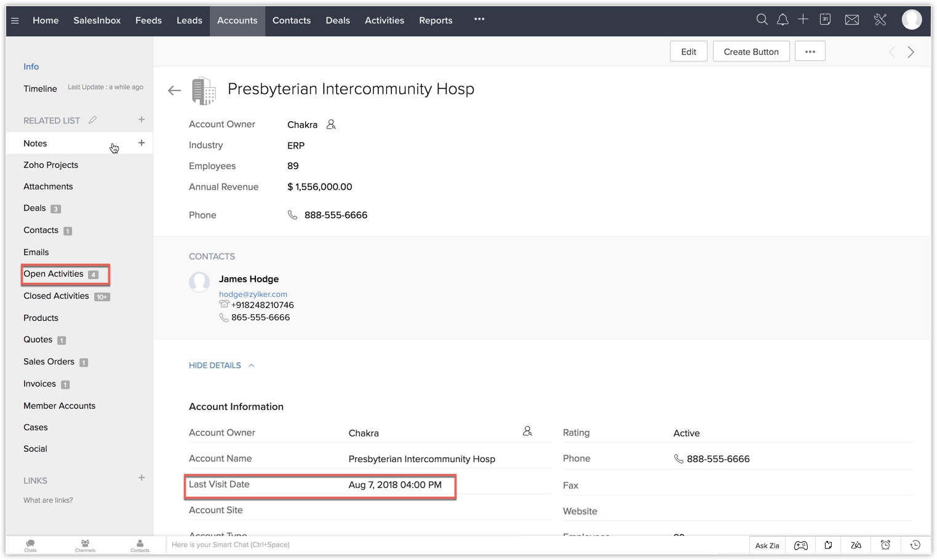Image resolution: width=937 pixels, height=560 pixels.
Task: Select Info in the left sidebar
Action: [31, 66]
